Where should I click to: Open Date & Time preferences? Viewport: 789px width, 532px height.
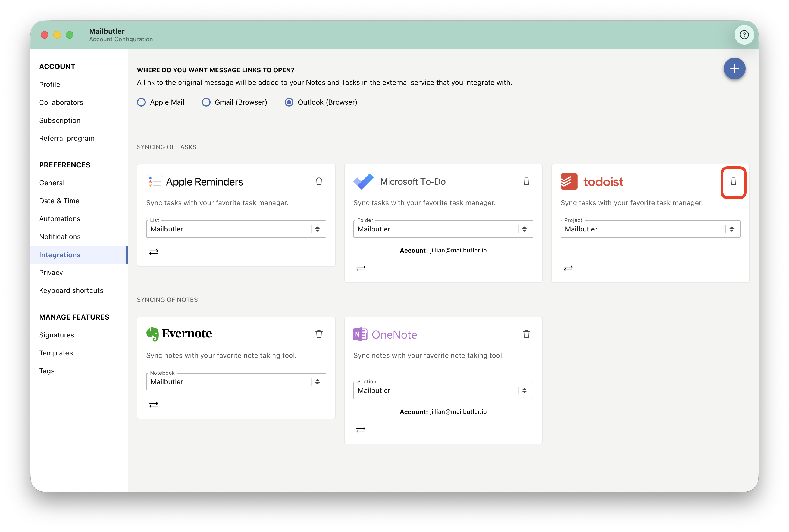59,201
